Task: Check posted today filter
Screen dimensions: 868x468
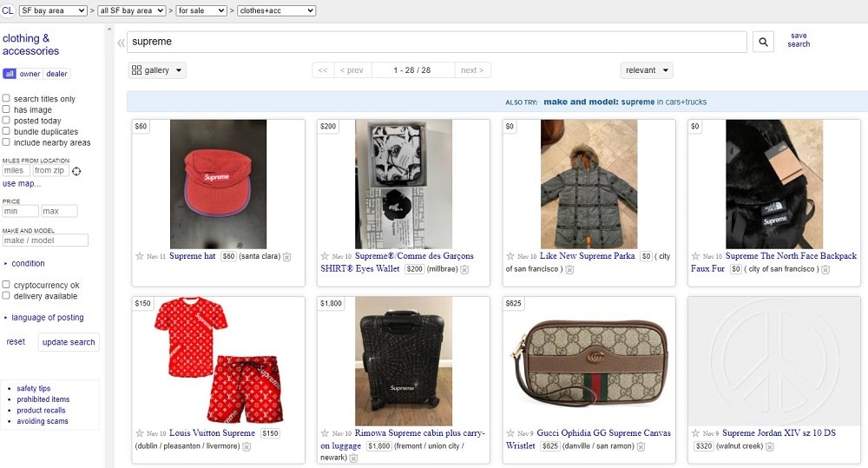Action: [x=6, y=120]
